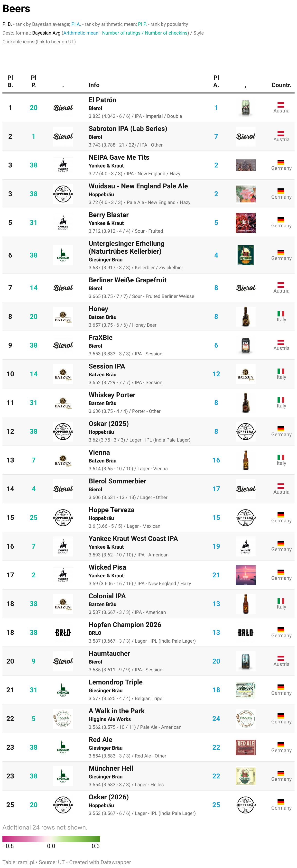This screenshot has width=297, height=868.
Task: Click Hoppebräu logo beside Wuidsau
Action: [x=63, y=194]
